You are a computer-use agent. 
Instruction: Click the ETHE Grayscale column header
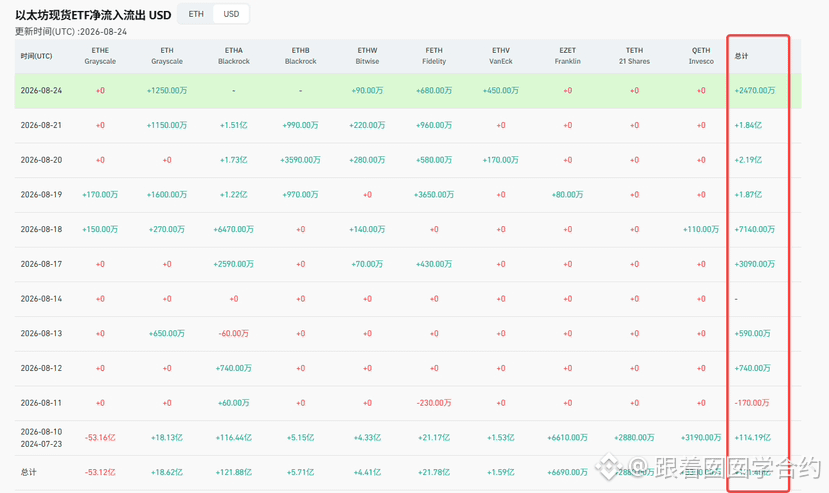[x=100, y=56]
